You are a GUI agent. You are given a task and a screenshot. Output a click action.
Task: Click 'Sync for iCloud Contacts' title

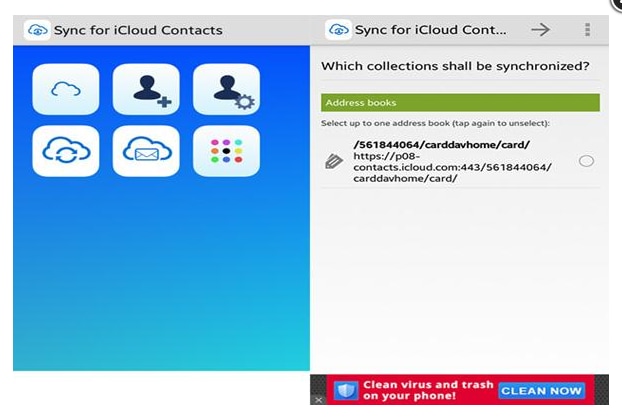[x=138, y=30]
